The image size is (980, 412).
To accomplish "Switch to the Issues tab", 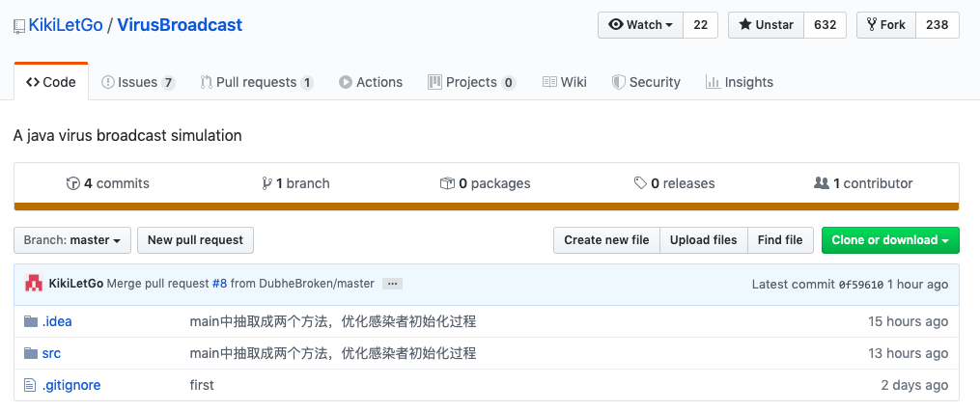I will (138, 82).
